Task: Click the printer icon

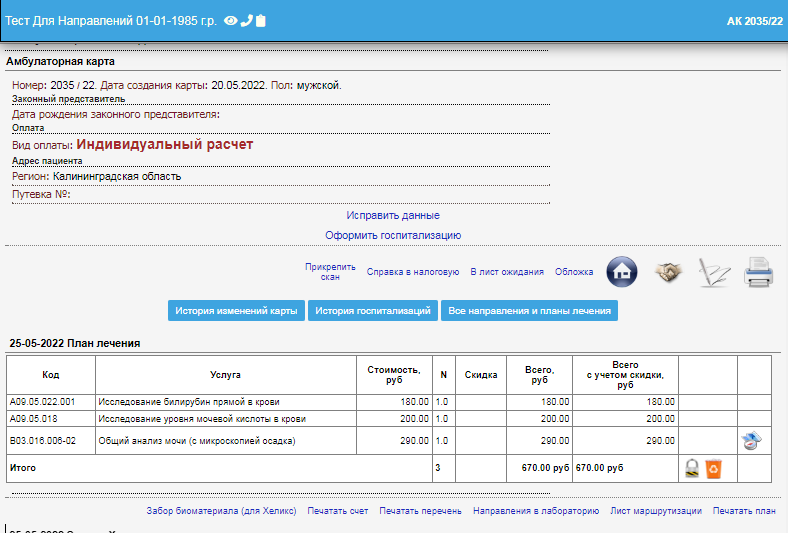Action: (759, 272)
